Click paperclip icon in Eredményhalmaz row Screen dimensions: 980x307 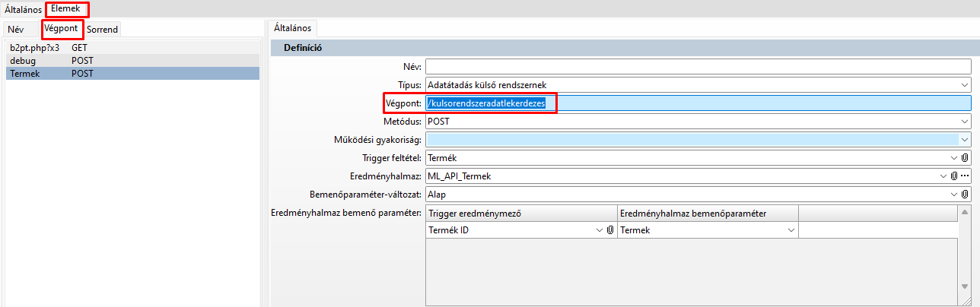pyautogui.click(x=954, y=176)
